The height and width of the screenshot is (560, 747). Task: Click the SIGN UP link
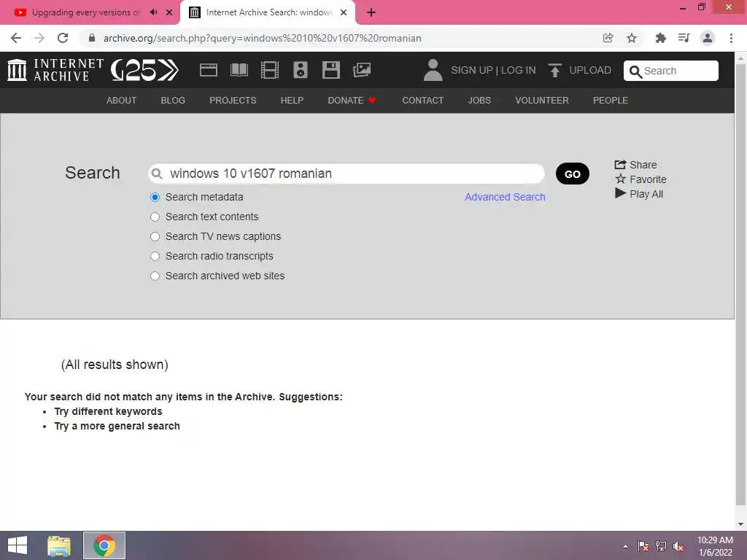click(472, 70)
